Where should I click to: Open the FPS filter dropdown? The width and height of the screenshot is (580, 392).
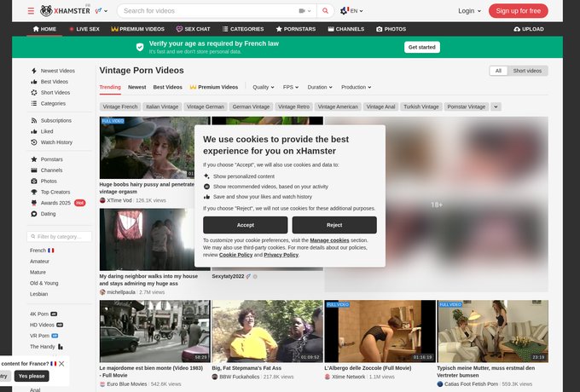coord(290,87)
